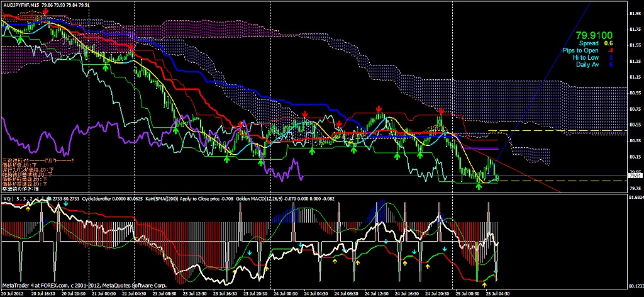Click the white 基準線の傾き status line
Image resolution: width=644 pixels, height=297 pixels.
21,189
